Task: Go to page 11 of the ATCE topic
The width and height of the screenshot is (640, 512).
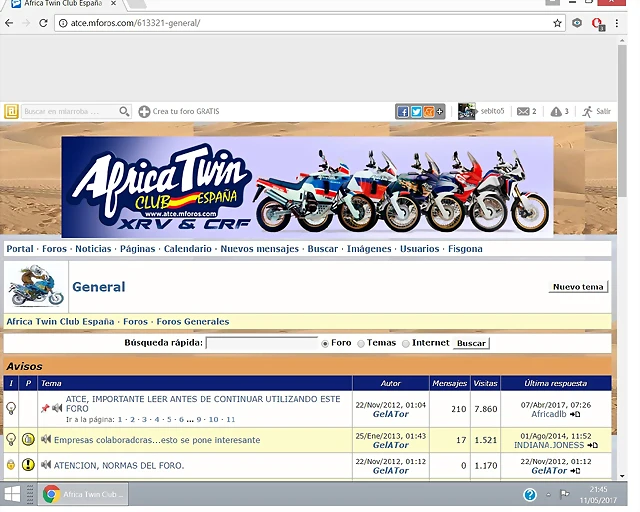Action: [x=231, y=419]
